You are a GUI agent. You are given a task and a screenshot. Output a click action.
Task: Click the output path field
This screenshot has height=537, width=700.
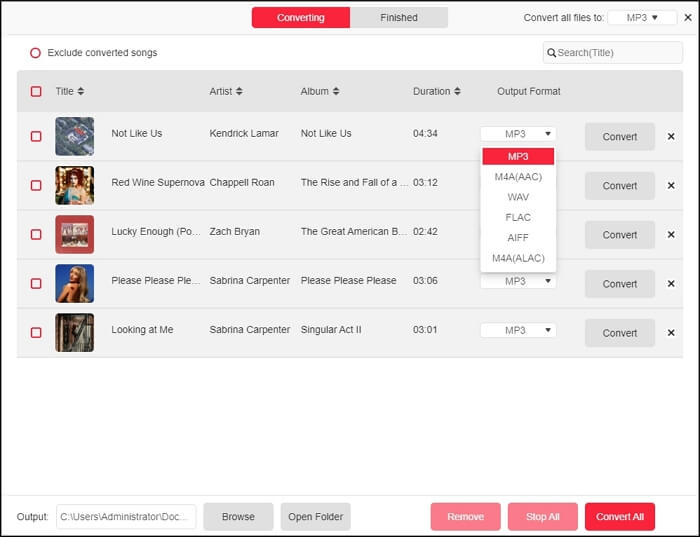click(126, 516)
